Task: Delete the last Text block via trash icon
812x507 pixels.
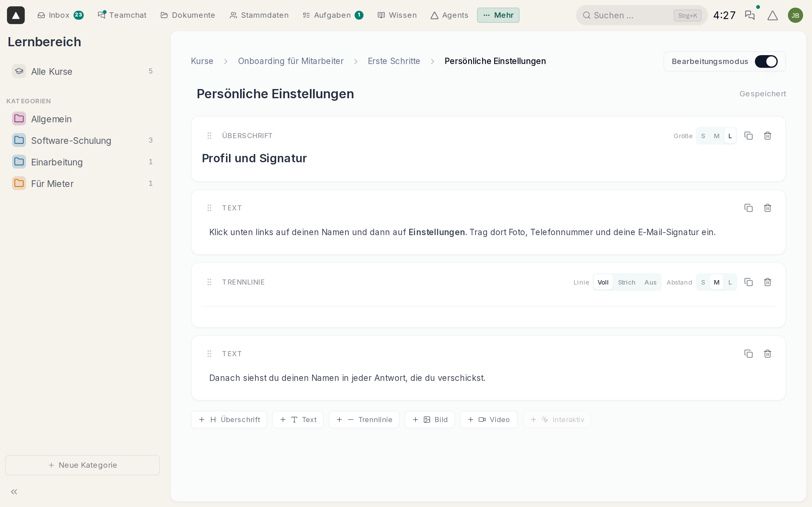Action: pyautogui.click(x=767, y=354)
